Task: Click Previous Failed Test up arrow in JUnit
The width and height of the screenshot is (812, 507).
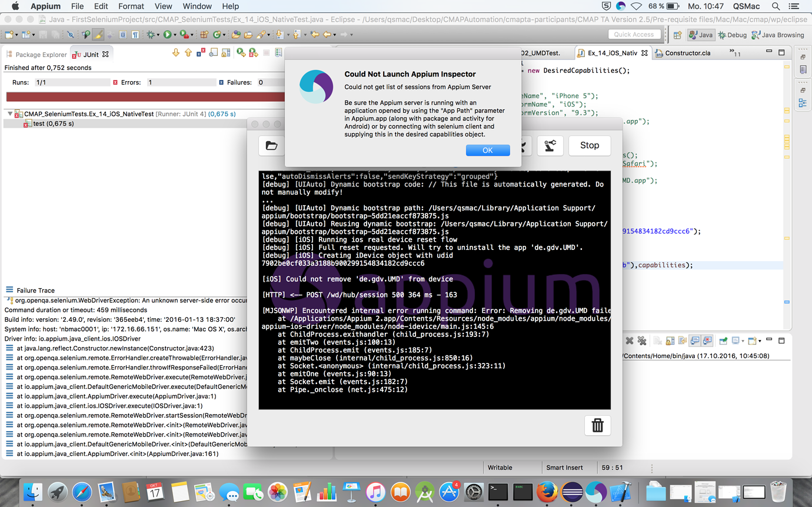Action: tap(188, 53)
